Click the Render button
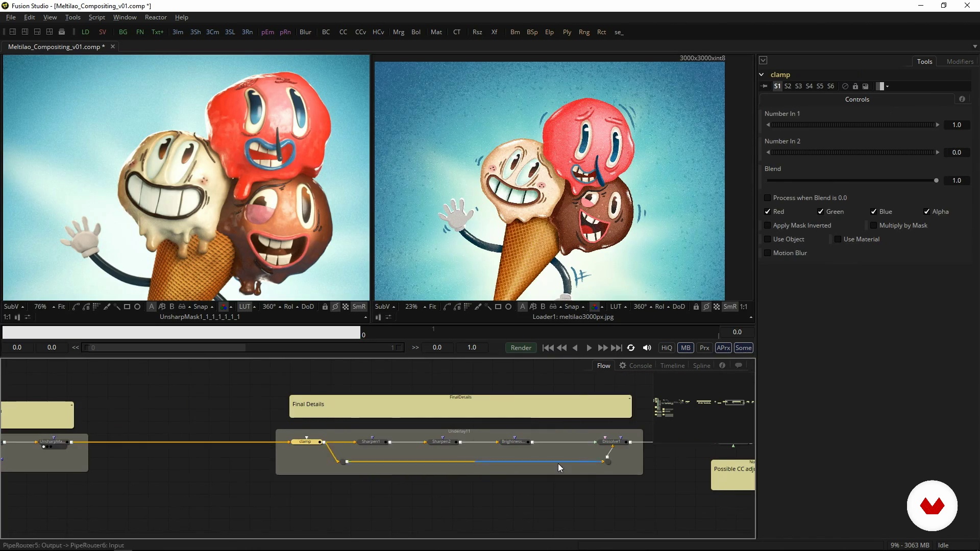980x551 pixels. 521,348
